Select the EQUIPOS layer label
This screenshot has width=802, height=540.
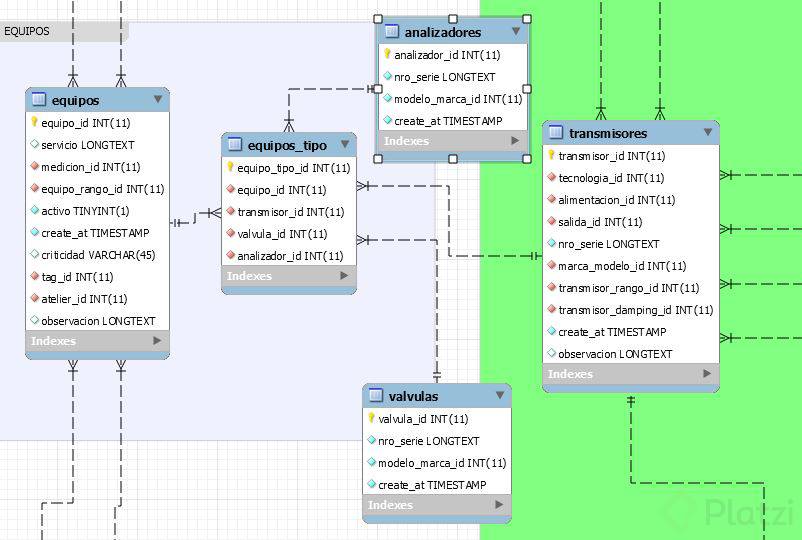pos(27,31)
